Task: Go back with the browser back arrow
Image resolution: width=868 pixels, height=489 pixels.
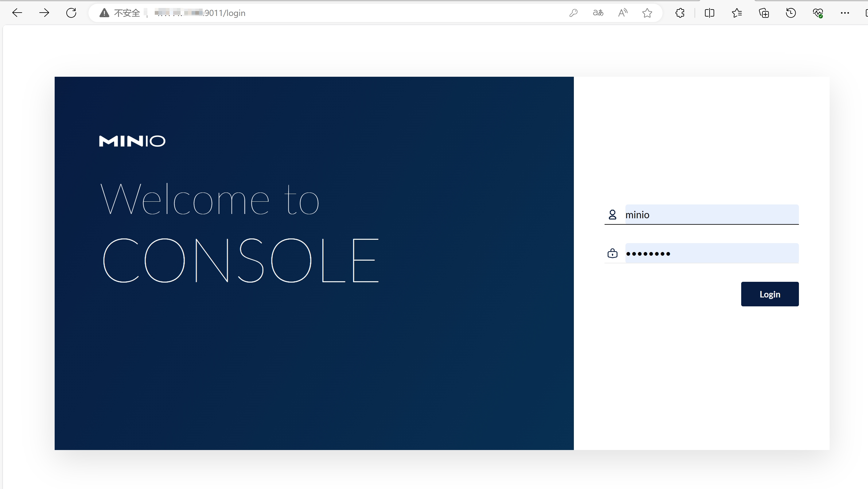Action: pos(17,13)
